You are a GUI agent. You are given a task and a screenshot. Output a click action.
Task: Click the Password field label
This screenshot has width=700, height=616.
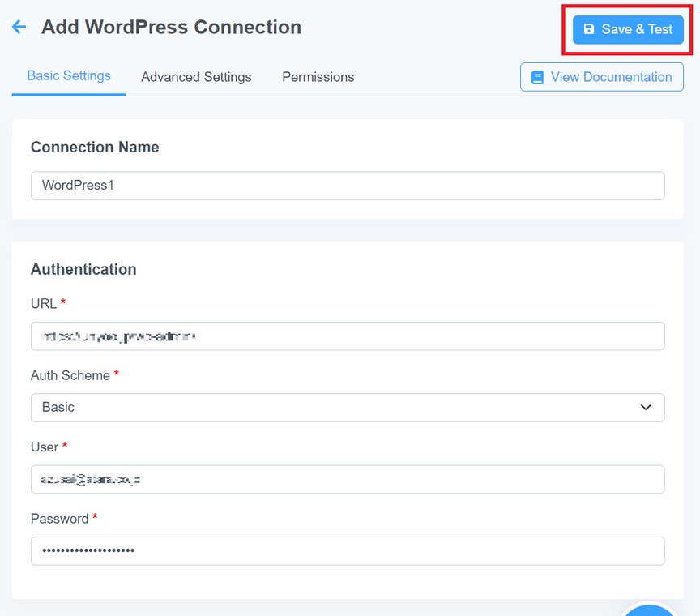coord(59,519)
